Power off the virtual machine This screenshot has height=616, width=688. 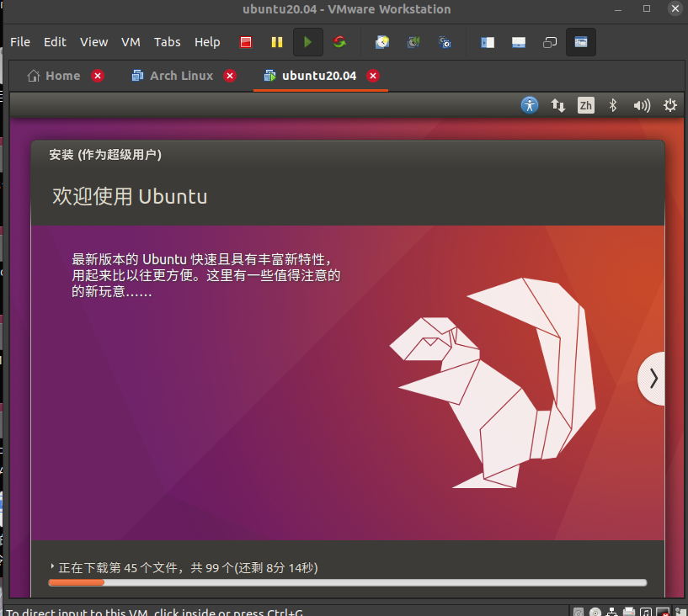coord(246,42)
